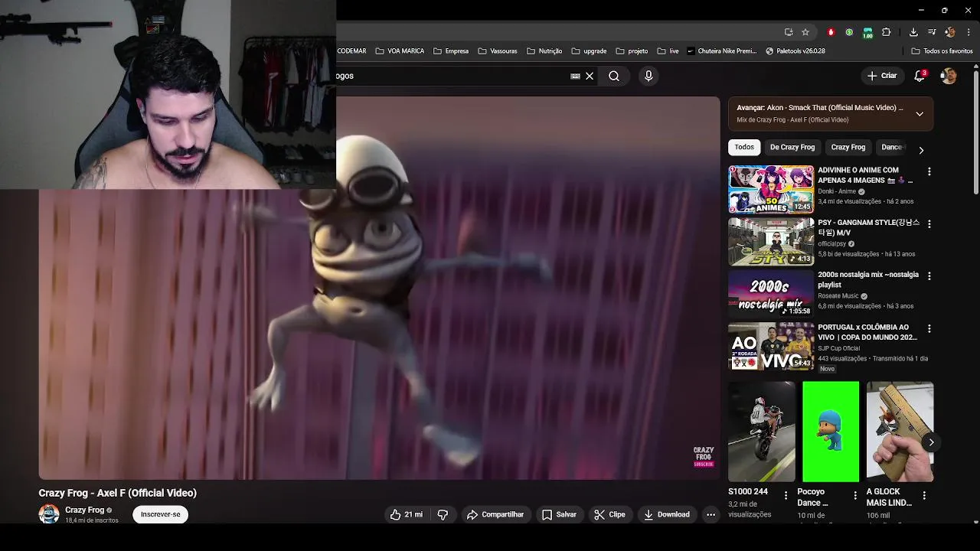Open YouTube notifications bell
Viewport: 980px width, 551px height.
920,76
